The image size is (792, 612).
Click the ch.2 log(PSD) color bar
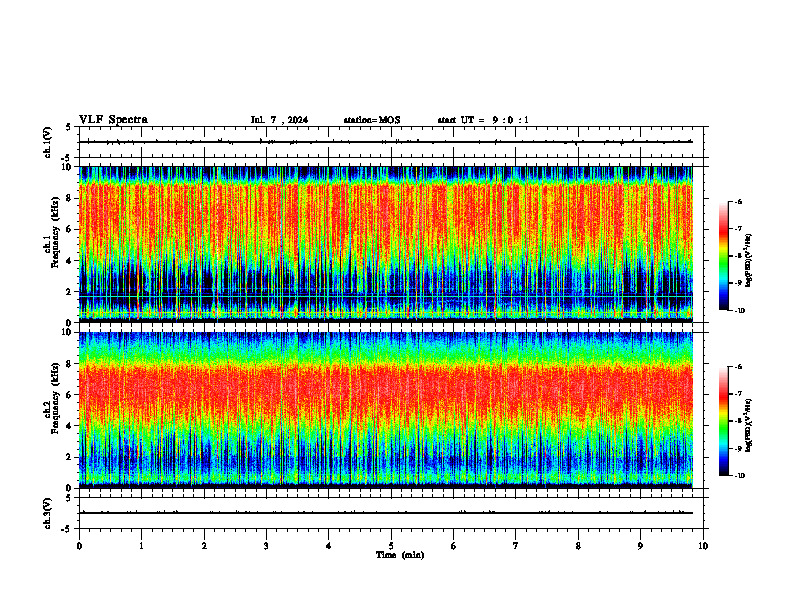[724, 421]
